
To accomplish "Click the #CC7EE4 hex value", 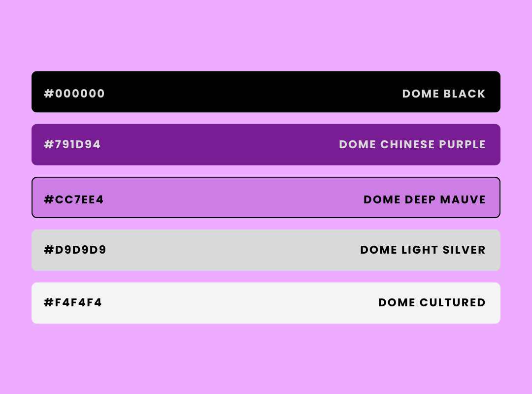I will pyautogui.click(x=74, y=199).
